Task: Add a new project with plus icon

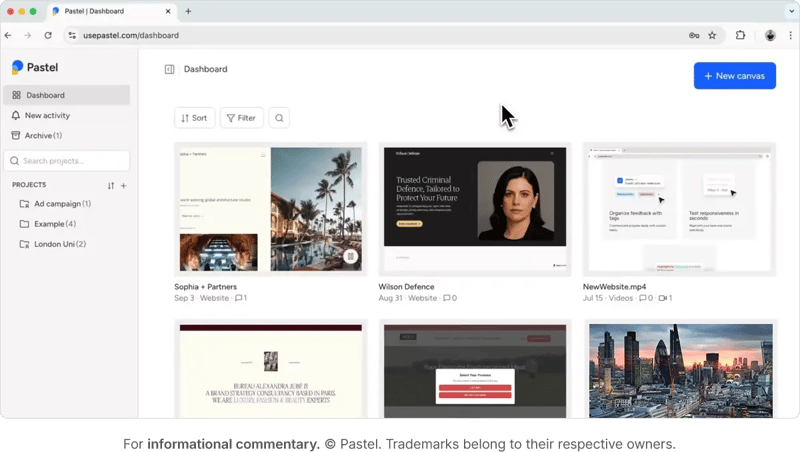Action: tap(123, 186)
